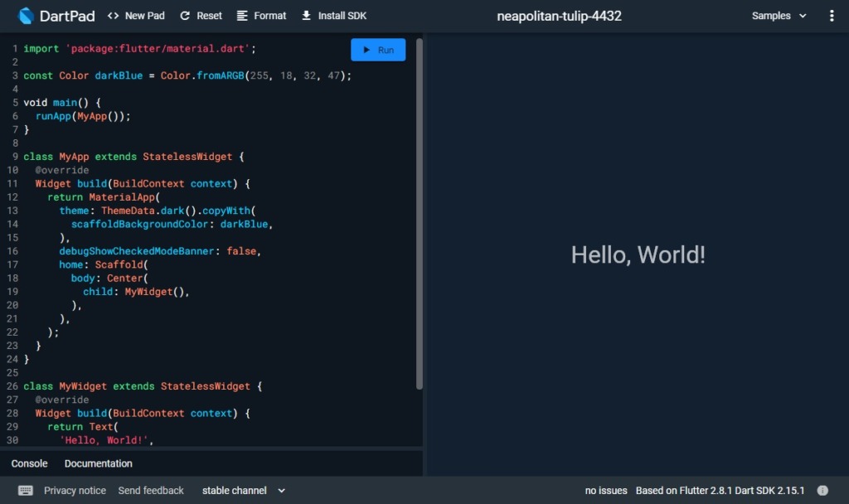Click the DartPad title text
849x504 pixels.
click(x=67, y=16)
